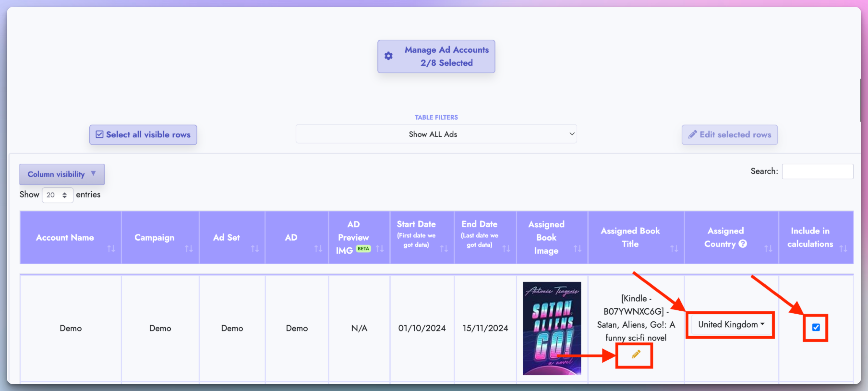Click the Assigned Country help question icon
Screen dimensions: 868x391
click(x=743, y=244)
